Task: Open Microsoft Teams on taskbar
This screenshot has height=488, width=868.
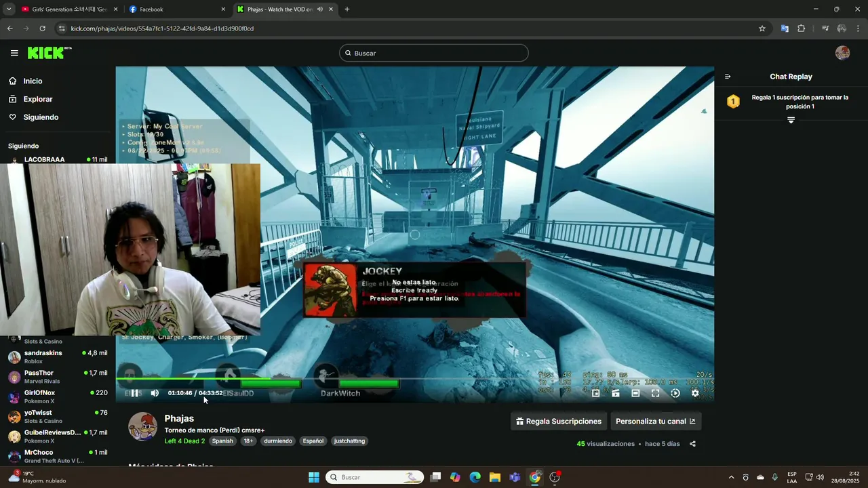Action: pyautogui.click(x=515, y=477)
